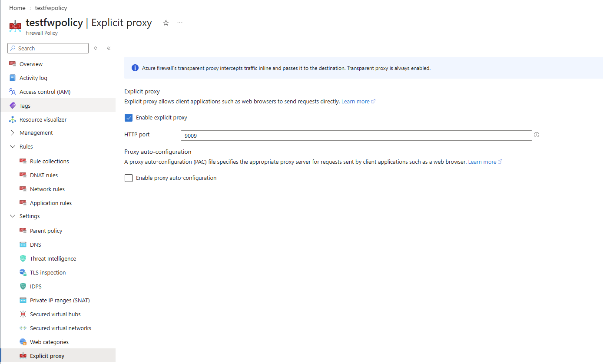Click the Firewall Policy icon beside title
603x364 pixels.
click(15, 26)
